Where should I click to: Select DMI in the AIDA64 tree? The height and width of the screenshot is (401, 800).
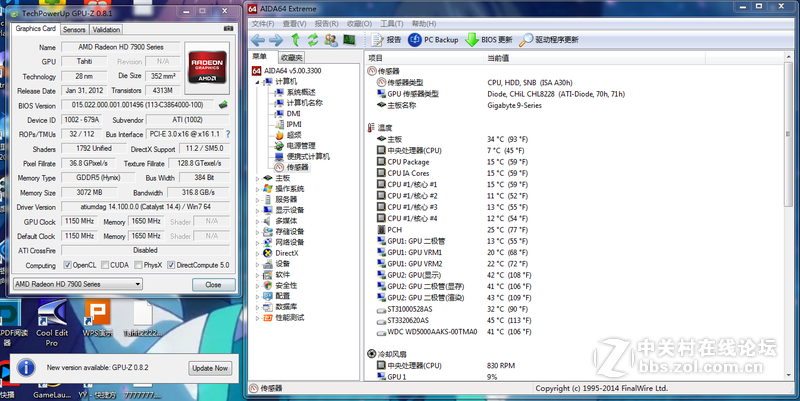point(287,114)
